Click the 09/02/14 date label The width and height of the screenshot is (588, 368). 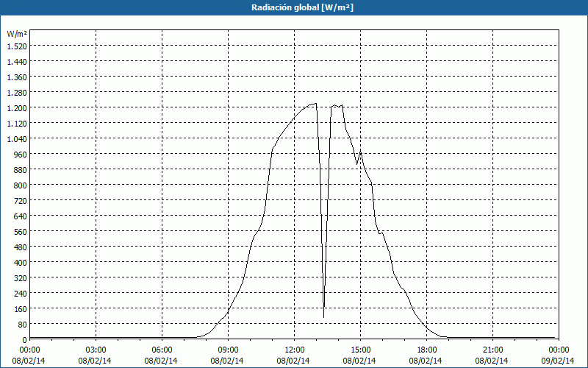click(558, 361)
